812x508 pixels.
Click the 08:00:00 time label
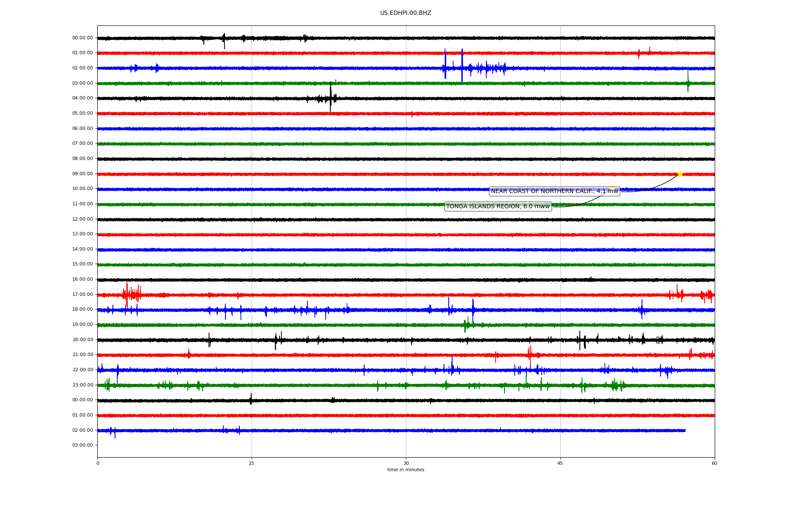pyautogui.click(x=82, y=159)
